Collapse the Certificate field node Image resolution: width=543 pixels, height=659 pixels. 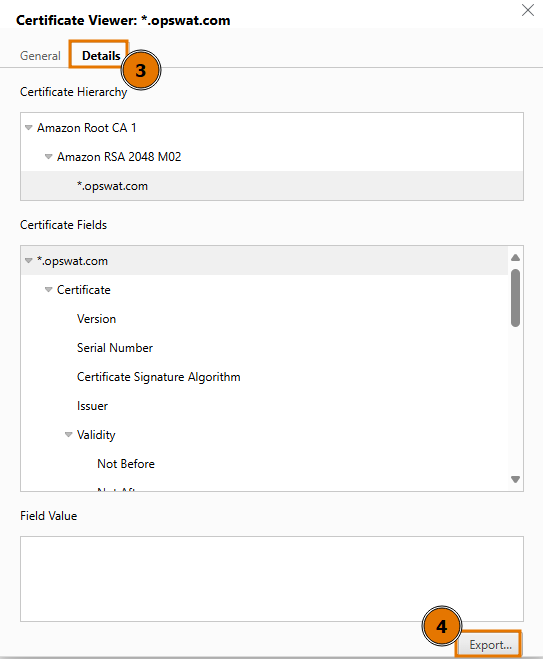(48, 290)
